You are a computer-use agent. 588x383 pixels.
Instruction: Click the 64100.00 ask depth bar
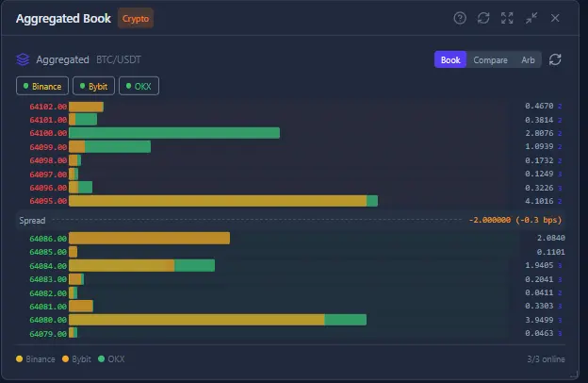tap(174, 133)
